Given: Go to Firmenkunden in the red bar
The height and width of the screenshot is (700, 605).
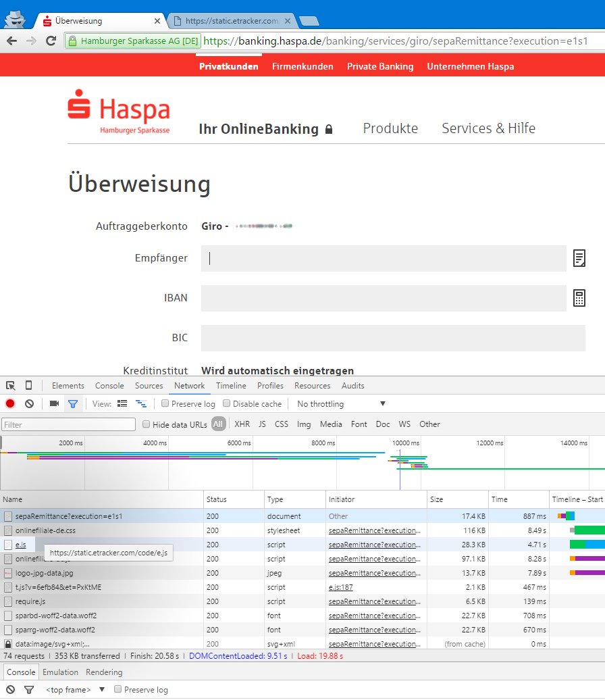Looking at the screenshot, I should (x=302, y=66).
